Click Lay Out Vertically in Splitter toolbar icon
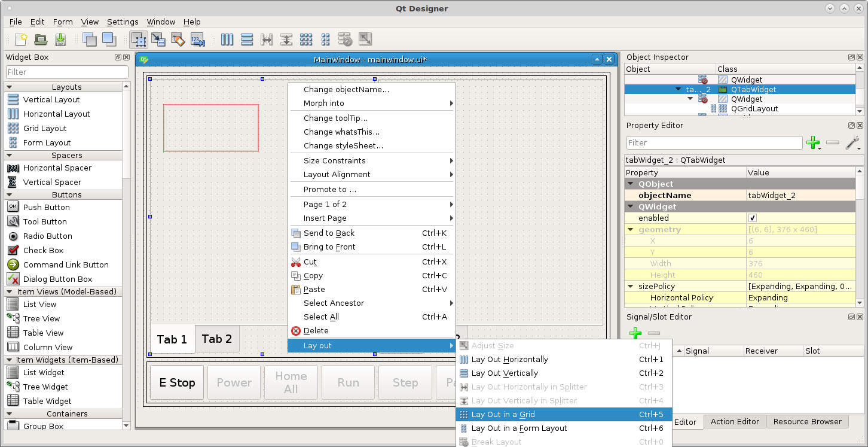 click(286, 39)
